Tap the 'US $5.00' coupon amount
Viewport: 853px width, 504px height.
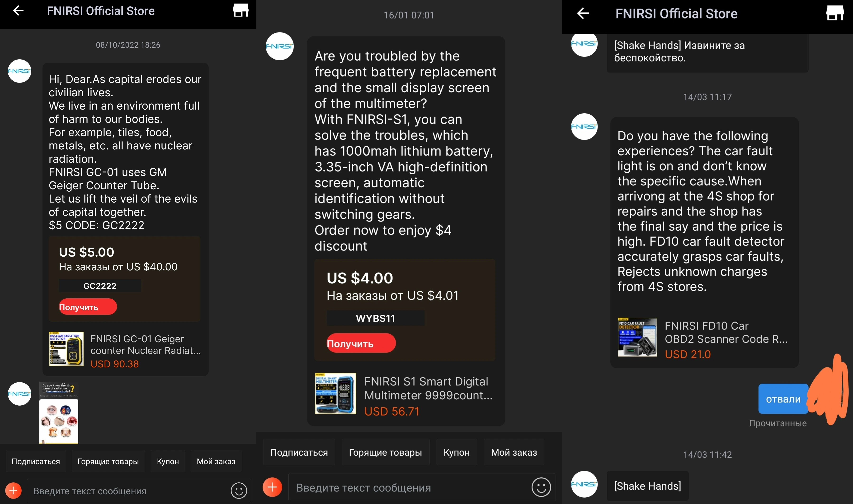[86, 252]
